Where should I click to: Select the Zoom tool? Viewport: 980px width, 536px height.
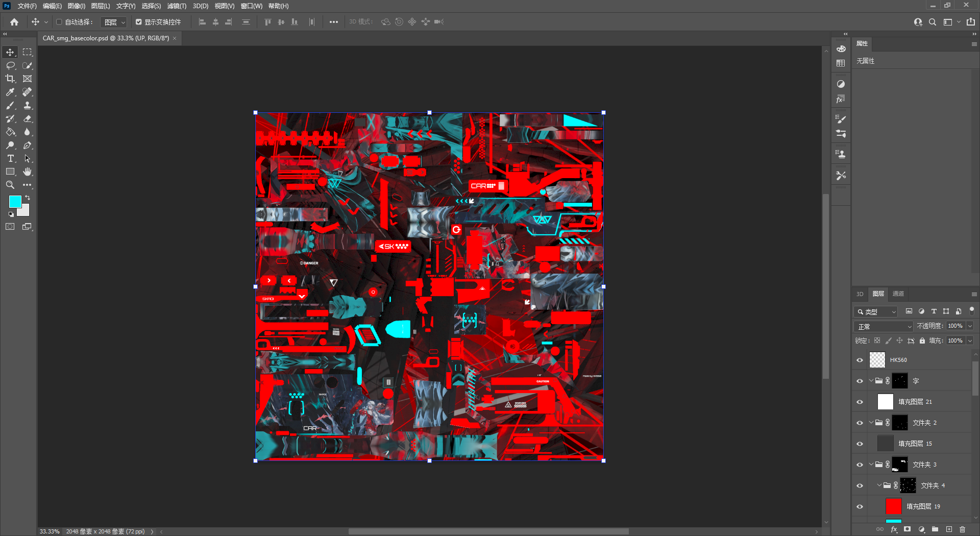point(10,185)
